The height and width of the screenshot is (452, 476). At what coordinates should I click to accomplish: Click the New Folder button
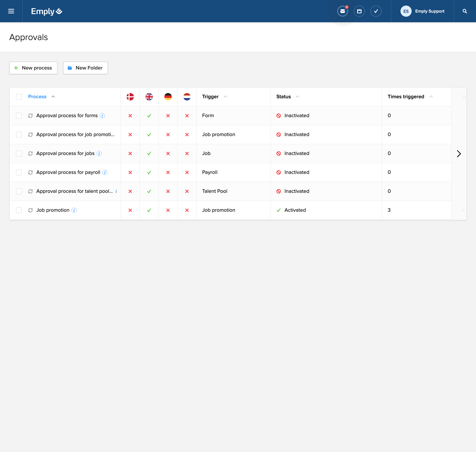85,68
